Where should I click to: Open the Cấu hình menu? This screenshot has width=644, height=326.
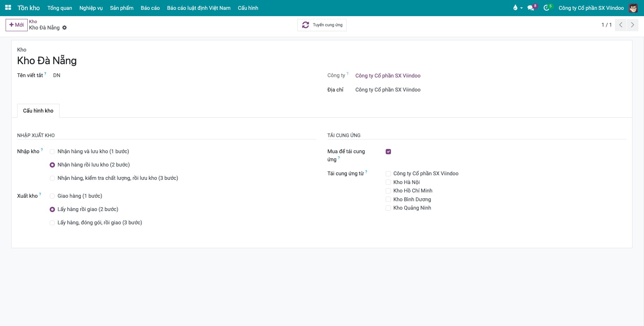[248, 8]
